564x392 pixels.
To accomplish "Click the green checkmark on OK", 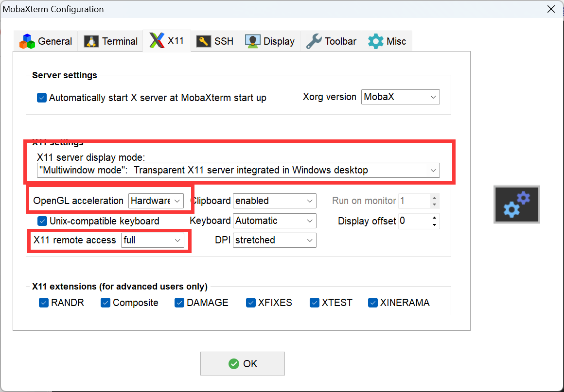I will tap(234, 364).
